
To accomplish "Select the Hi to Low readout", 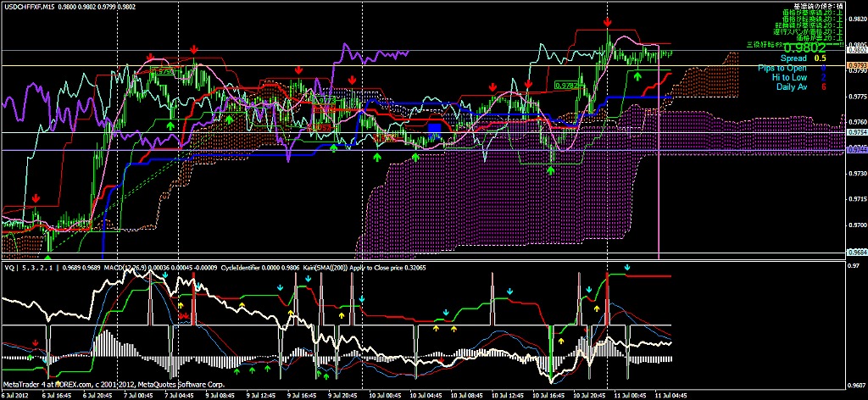I will pyautogui.click(x=789, y=77).
